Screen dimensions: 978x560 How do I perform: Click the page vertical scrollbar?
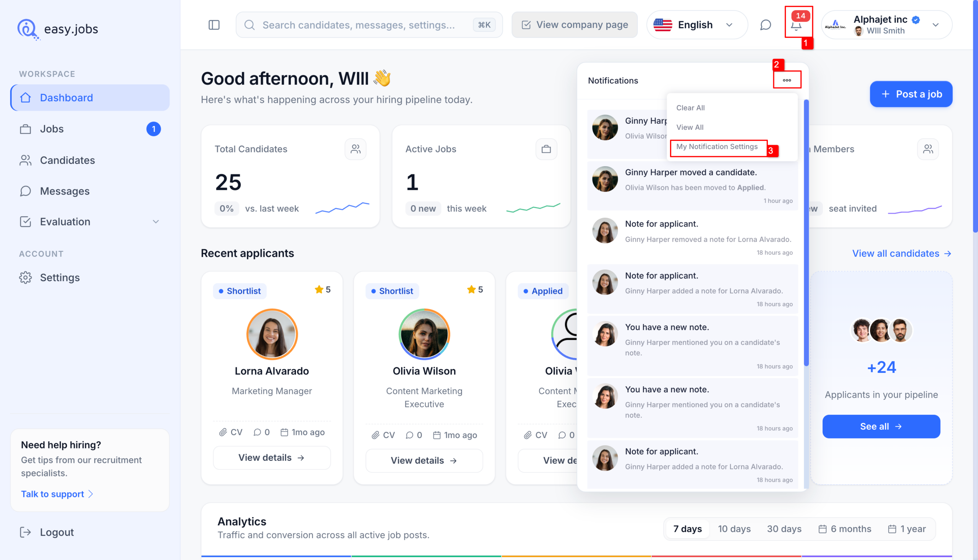975,115
